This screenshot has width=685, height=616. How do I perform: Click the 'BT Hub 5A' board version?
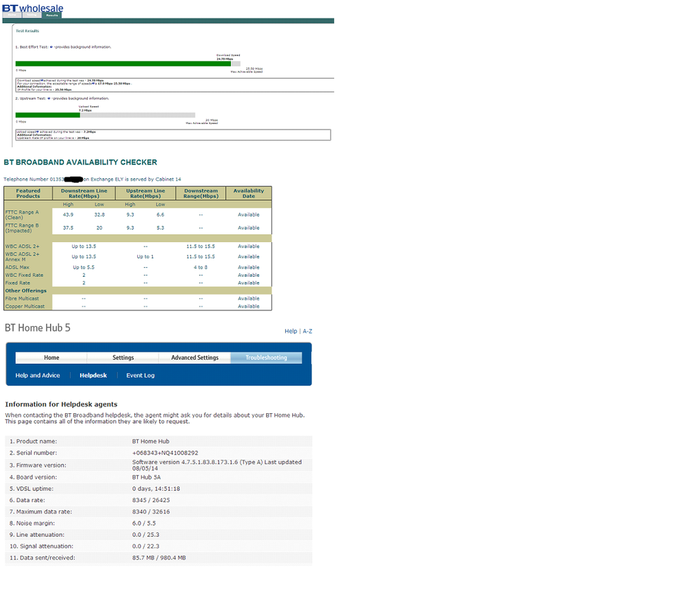tap(146, 478)
